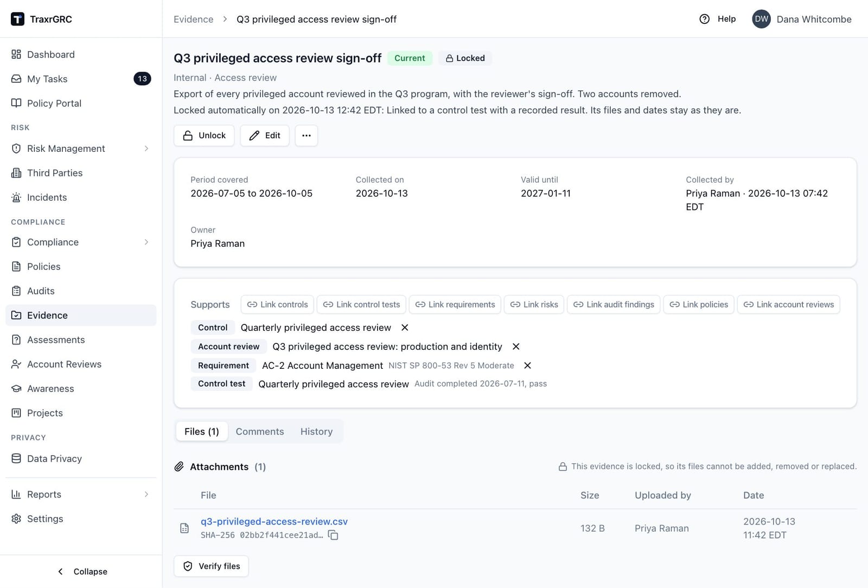The image size is (868, 588).
Task: Click the CSV file document icon
Action: [x=184, y=528]
